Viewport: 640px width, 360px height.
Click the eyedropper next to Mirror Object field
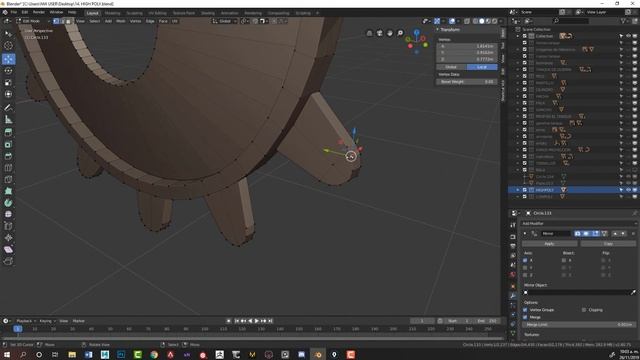pos(633,292)
